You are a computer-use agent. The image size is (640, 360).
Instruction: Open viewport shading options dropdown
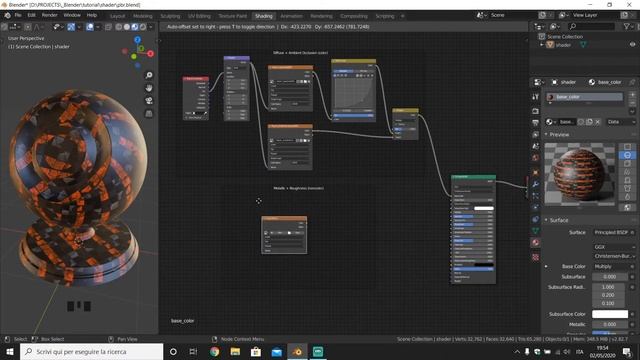(x=151, y=27)
